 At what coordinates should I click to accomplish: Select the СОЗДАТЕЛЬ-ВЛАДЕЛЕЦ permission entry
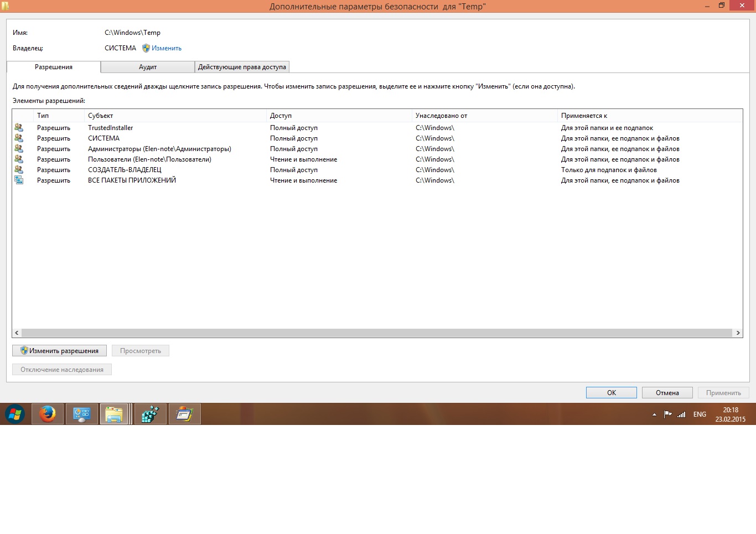click(x=125, y=170)
